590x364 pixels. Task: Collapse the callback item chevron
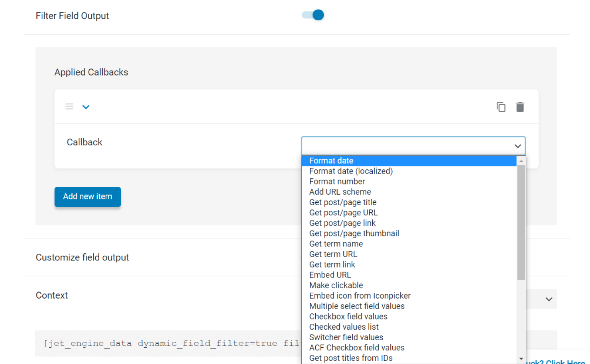pyautogui.click(x=86, y=107)
